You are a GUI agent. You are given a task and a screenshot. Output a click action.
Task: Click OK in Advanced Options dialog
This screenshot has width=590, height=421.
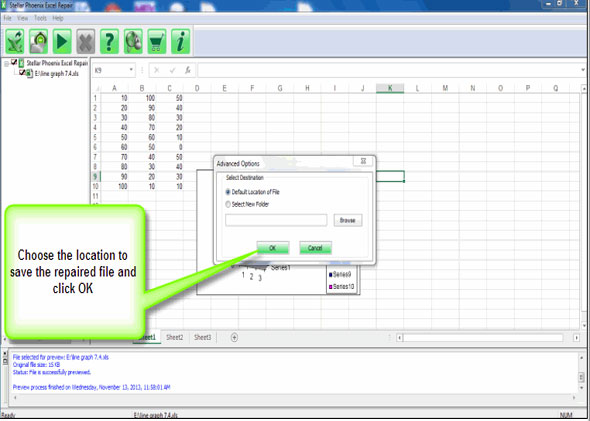(273, 248)
